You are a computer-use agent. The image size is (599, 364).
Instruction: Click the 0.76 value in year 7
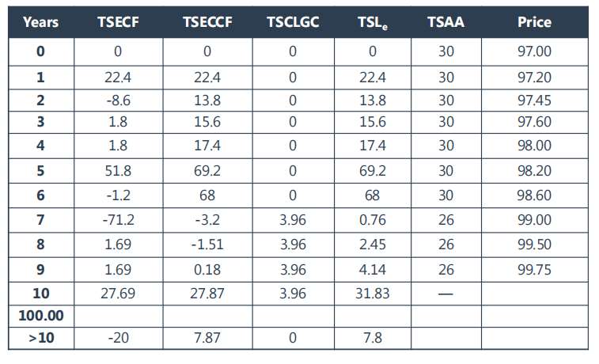371,221
